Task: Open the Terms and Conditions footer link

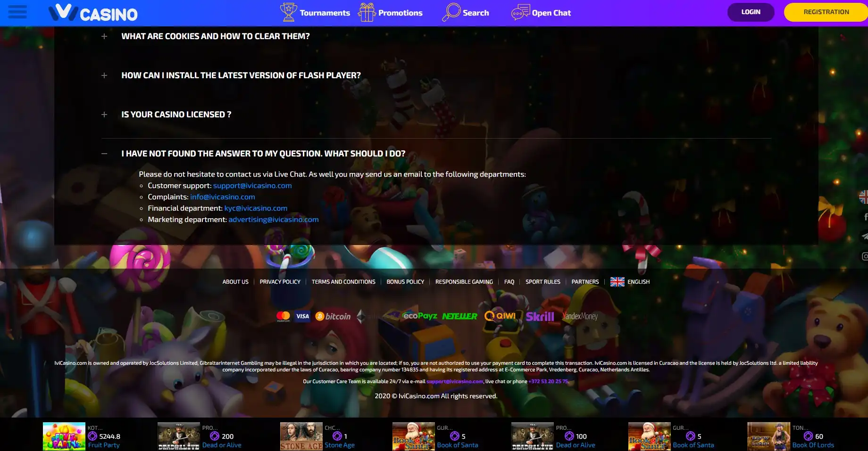Action: pos(343,282)
